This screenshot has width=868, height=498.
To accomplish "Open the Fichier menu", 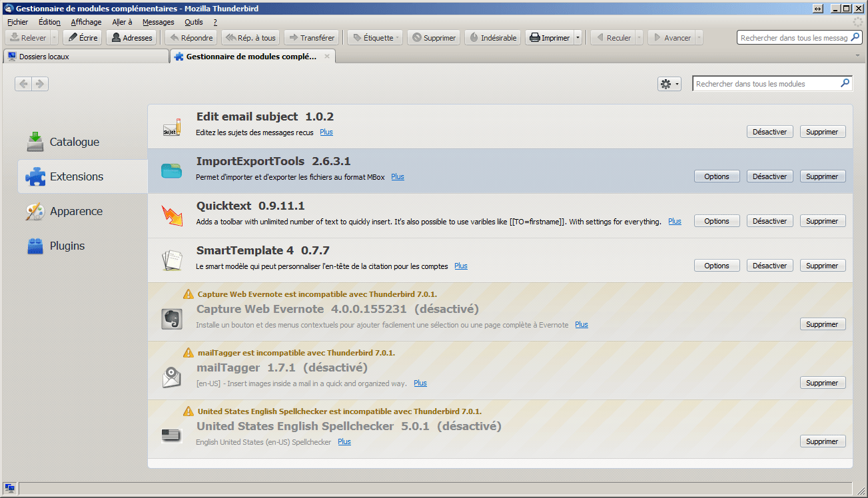I will [x=18, y=22].
